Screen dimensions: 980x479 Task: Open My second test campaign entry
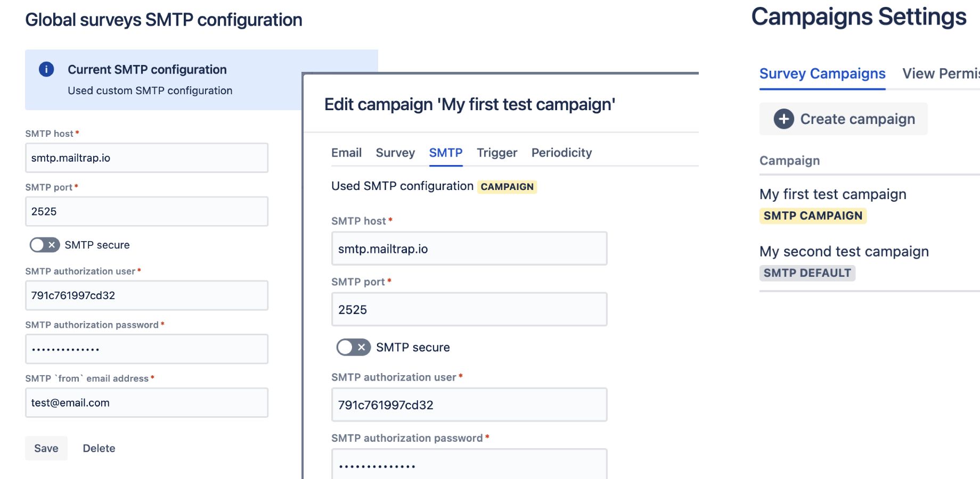pos(844,251)
